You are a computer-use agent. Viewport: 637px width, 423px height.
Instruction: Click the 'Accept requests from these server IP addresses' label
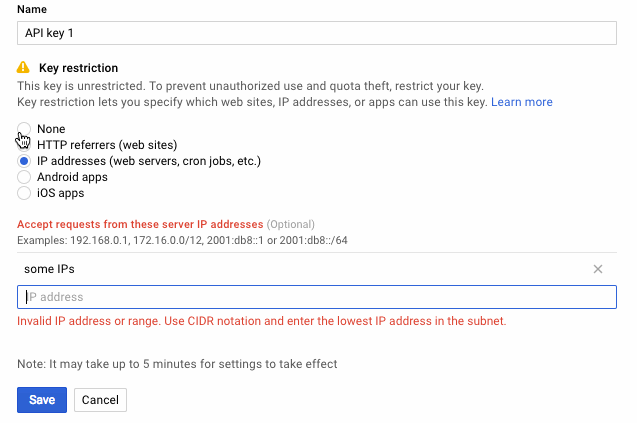point(140,224)
